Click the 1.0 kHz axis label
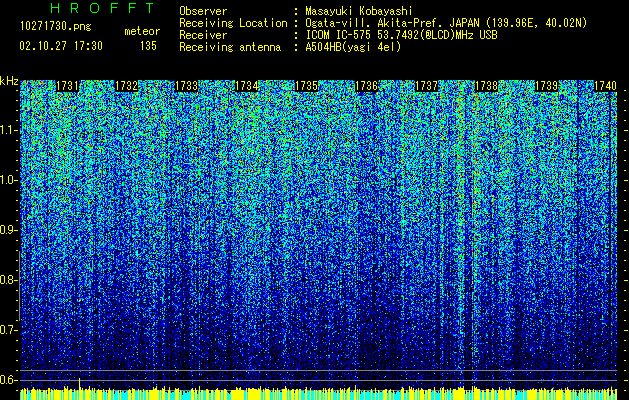The image size is (629, 400). click(8, 180)
